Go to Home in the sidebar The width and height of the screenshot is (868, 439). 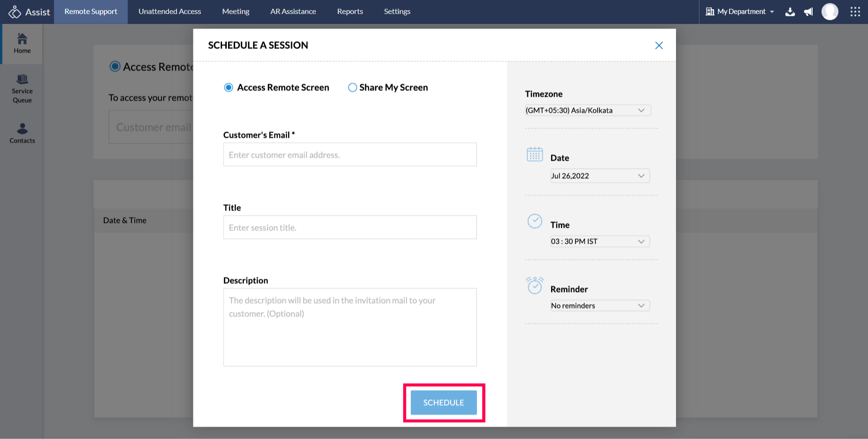[22, 44]
